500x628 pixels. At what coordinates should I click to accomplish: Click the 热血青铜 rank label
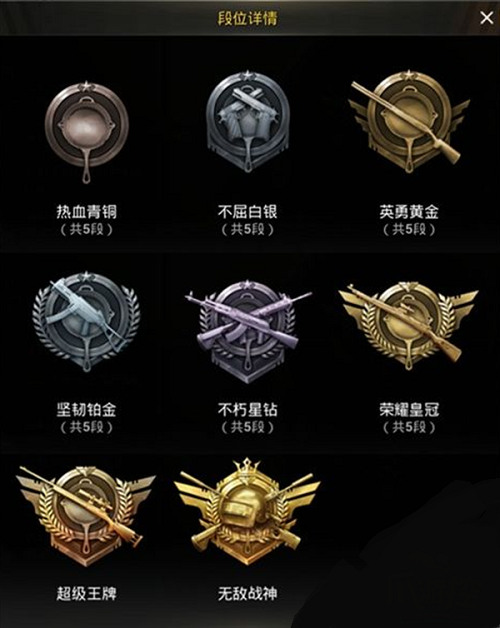pos(87,211)
